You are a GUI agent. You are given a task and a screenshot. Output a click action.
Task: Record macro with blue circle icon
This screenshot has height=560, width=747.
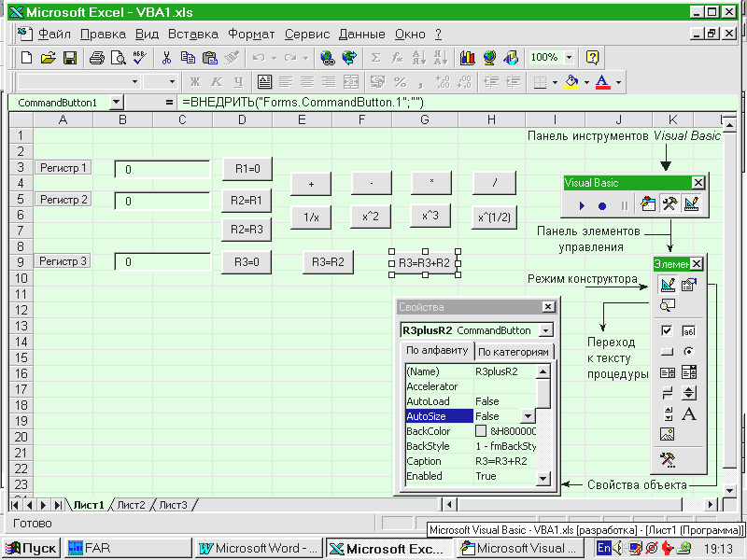click(x=602, y=205)
